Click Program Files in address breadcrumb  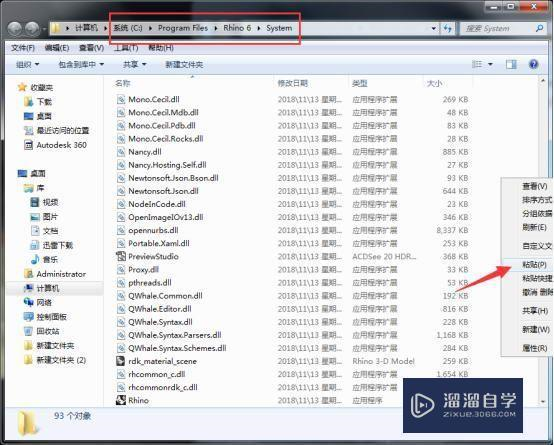[x=183, y=28]
